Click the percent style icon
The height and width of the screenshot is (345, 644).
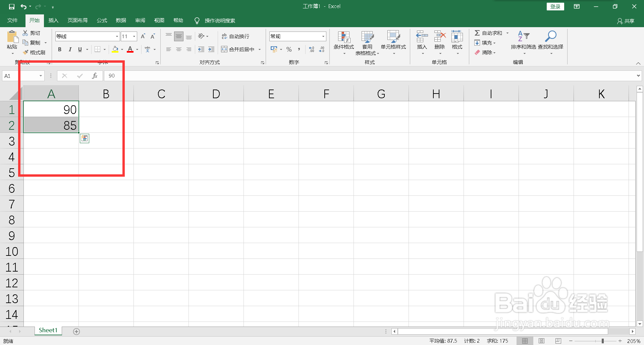[289, 49]
